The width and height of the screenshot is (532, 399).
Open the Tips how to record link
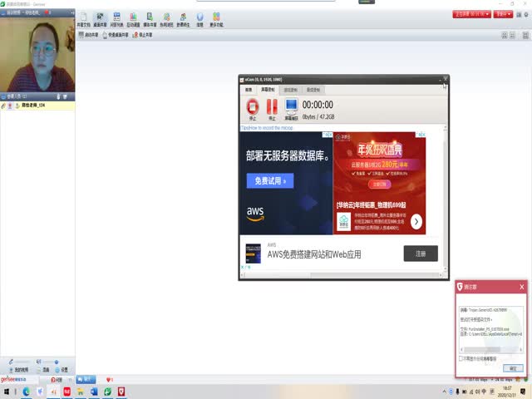click(267, 128)
